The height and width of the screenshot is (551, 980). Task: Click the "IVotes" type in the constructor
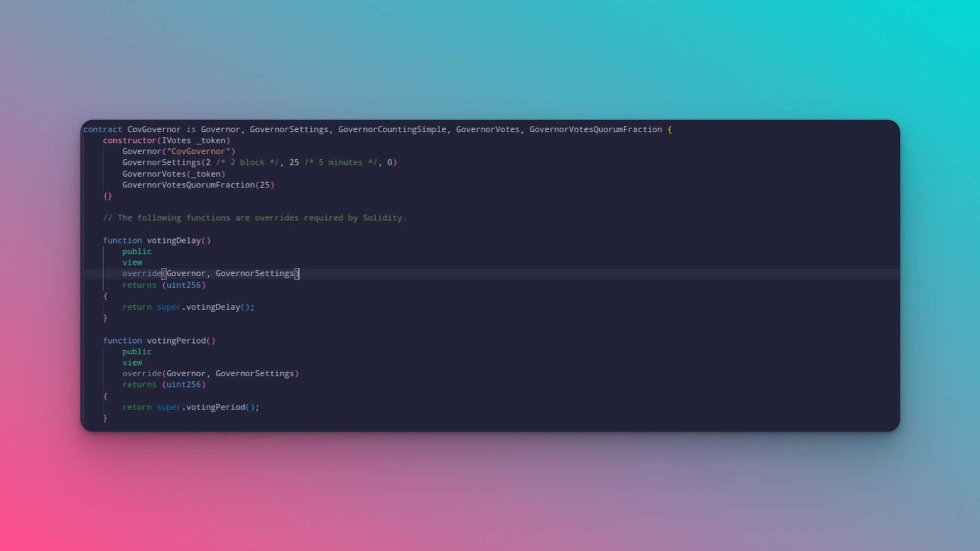[176, 141]
